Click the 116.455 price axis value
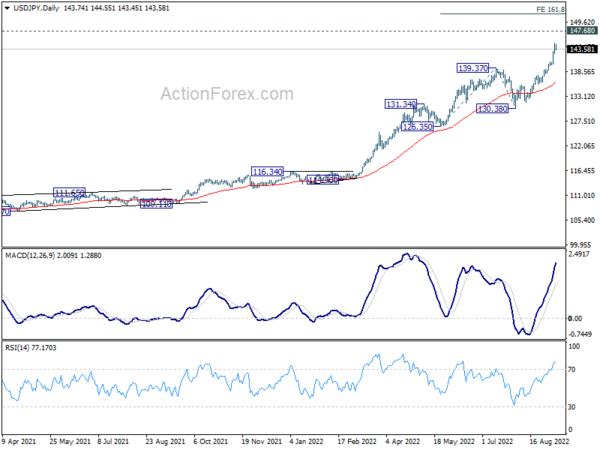Image resolution: width=600 pixels, height=450 pixels. pyautogui.click(x=582, y=171)
